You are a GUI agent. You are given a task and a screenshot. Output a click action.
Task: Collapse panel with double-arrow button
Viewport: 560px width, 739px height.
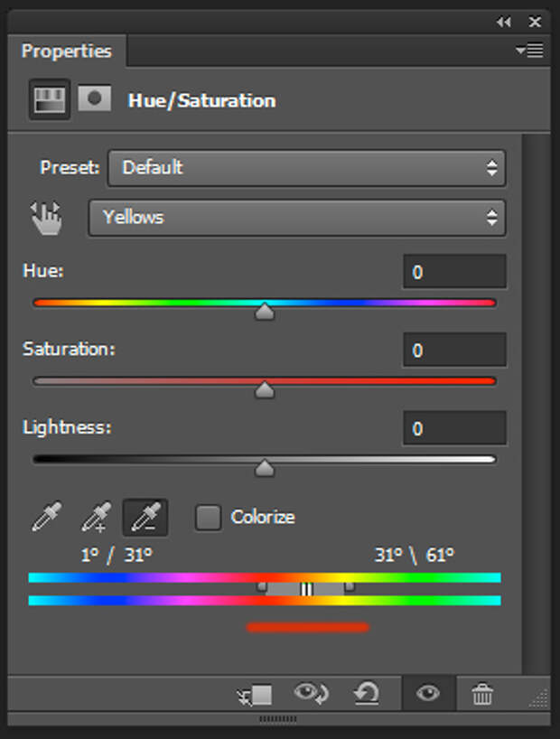click(x=503, y=22)
